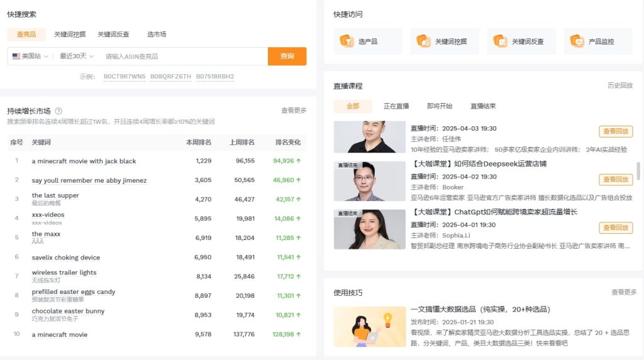The image size is (644, 360).
Task: Open the 美国站 site dropdown
Action: tap(30, 57)
